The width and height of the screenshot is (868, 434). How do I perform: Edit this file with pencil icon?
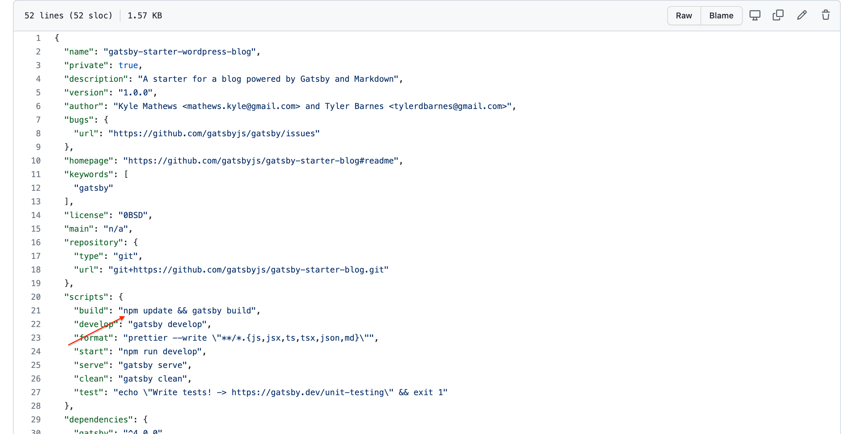pyautogui.click(x=802, y=15)
